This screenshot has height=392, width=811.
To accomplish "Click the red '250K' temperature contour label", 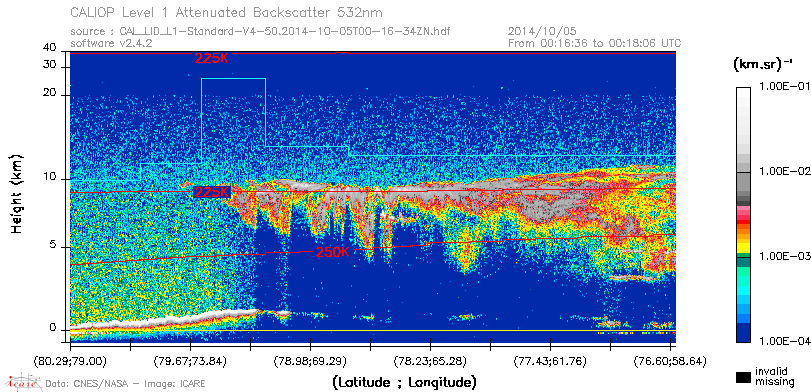I will tap(332, 252).
